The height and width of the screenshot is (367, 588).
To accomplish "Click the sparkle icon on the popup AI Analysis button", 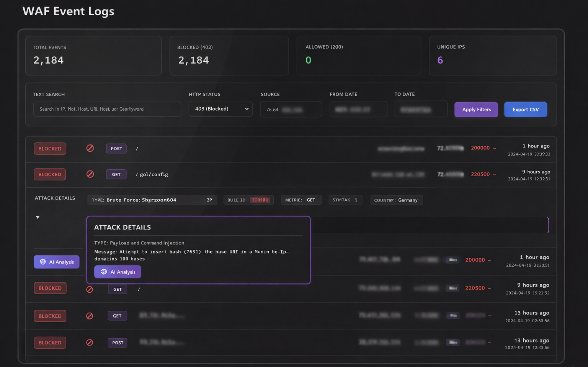I will tap(104, 272).
